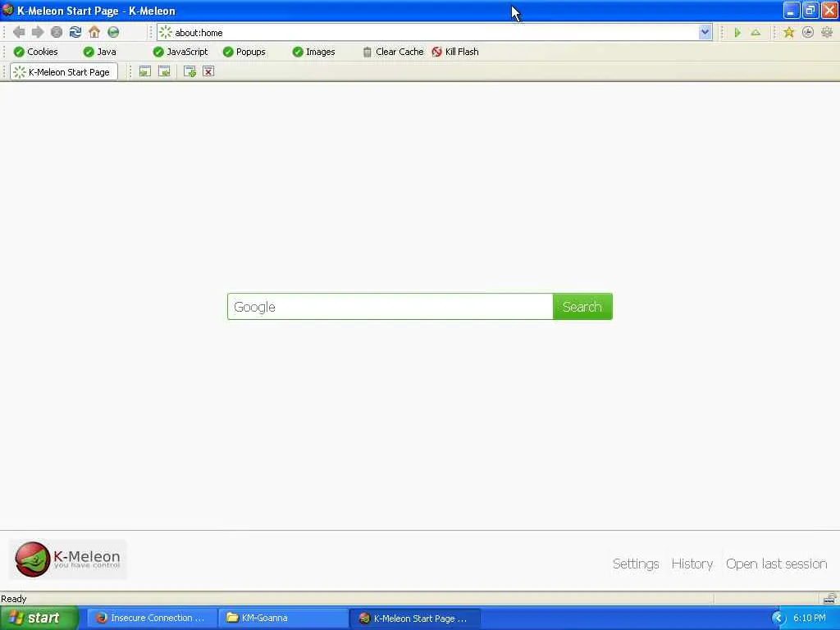Clear the browser cache

click(393, 52)
